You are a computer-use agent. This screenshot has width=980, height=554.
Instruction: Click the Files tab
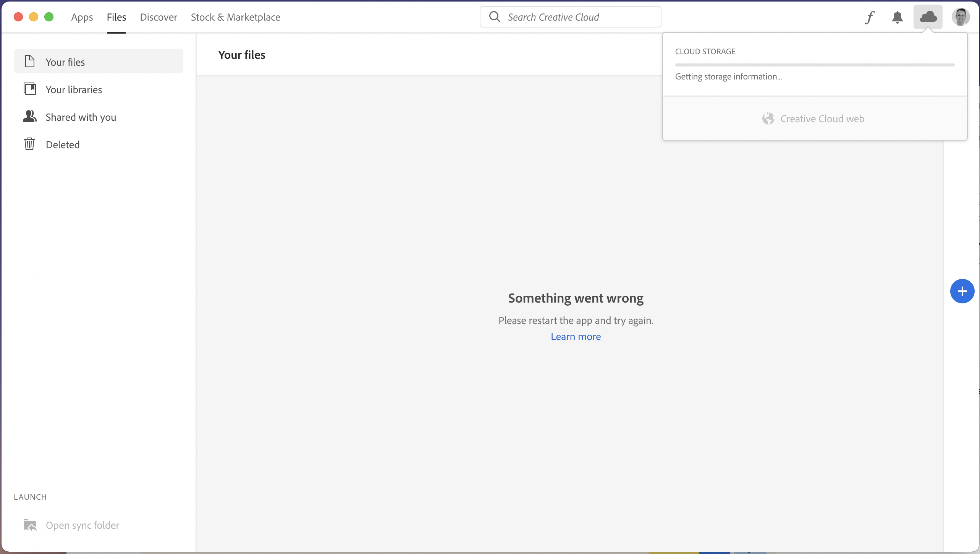tap(116, 17)
